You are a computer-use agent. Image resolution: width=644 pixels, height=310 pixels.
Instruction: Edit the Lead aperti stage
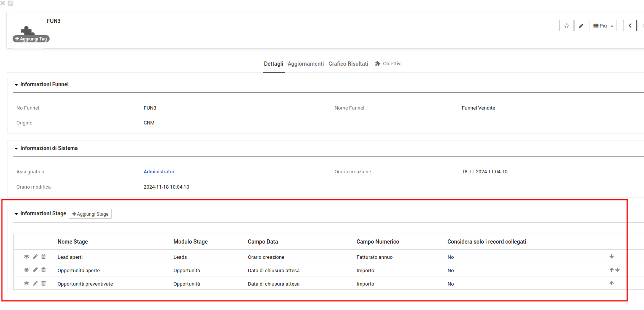[x=35, y=257]
